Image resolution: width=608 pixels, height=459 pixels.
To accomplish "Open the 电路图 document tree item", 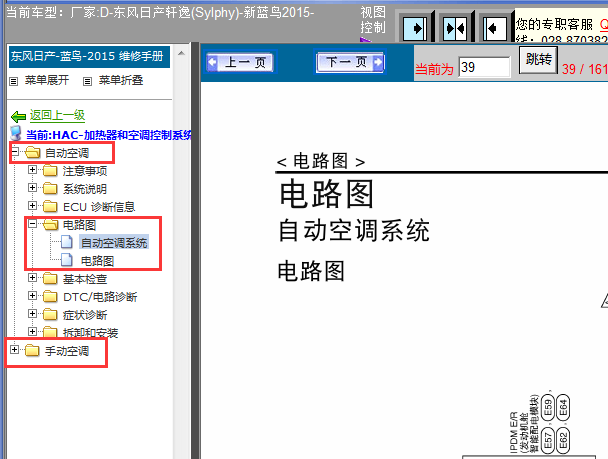I will click(97, 261).
